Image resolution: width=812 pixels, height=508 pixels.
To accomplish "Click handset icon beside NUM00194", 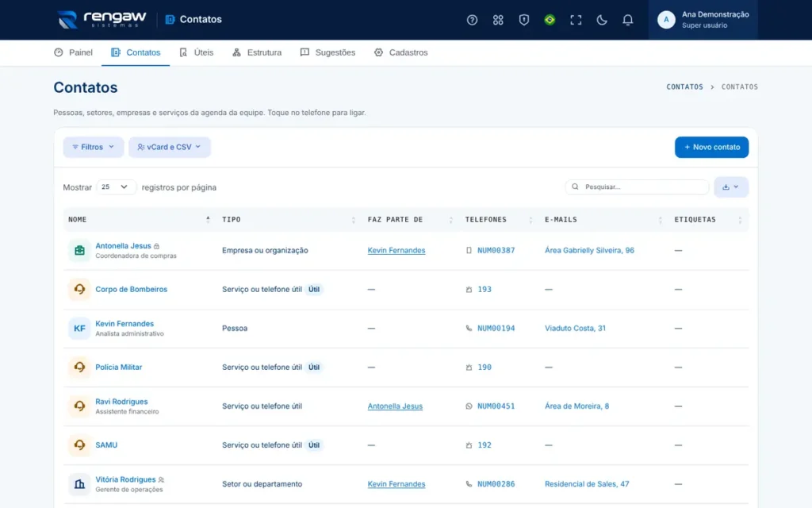I will pos(469,328).
